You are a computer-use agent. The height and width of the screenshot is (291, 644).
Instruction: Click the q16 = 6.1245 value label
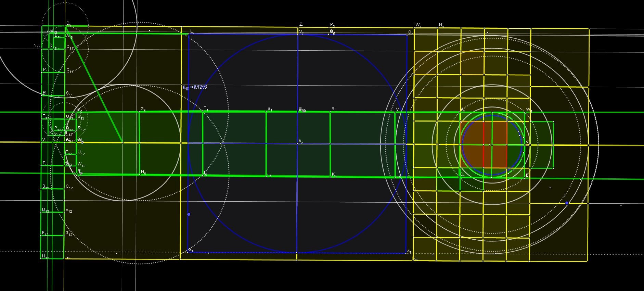coord(194,87)
